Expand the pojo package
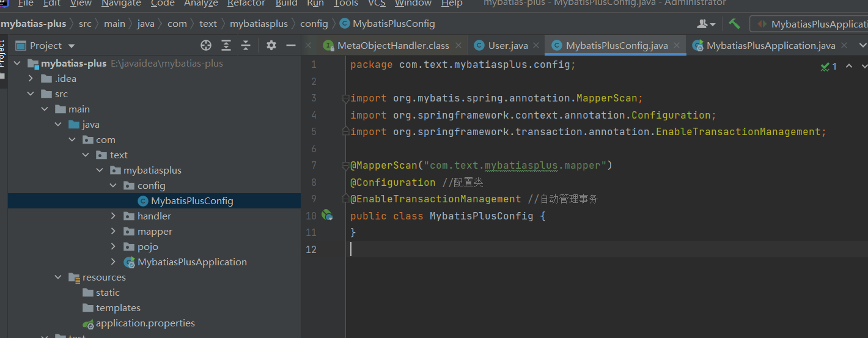The image size is (868, 338). [x=113, y=247]
